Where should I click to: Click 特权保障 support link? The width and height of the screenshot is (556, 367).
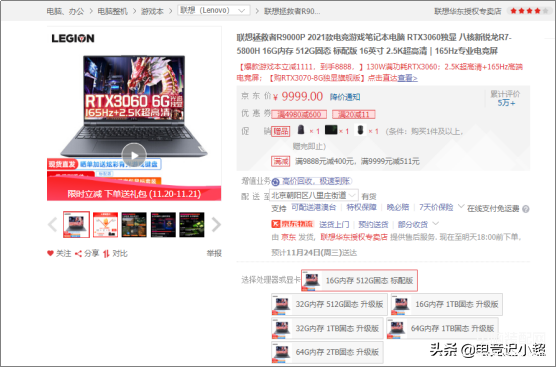click(361, 207)
